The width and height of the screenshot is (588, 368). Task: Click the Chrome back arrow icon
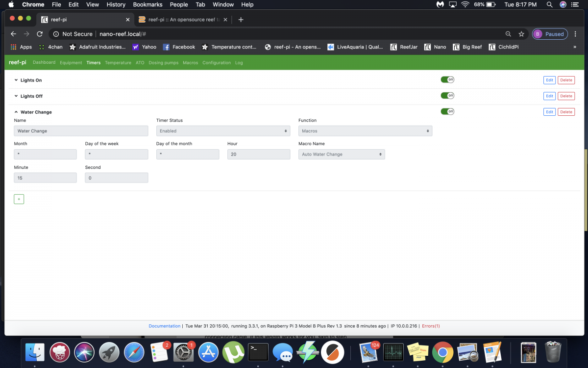pyautogui.click(x=13, y=34)
